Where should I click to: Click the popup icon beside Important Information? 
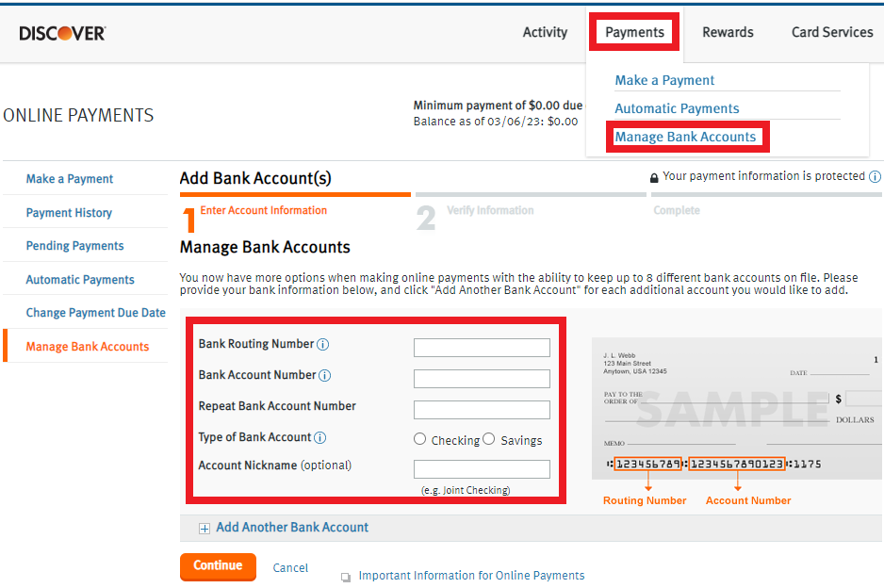(346, 578)
